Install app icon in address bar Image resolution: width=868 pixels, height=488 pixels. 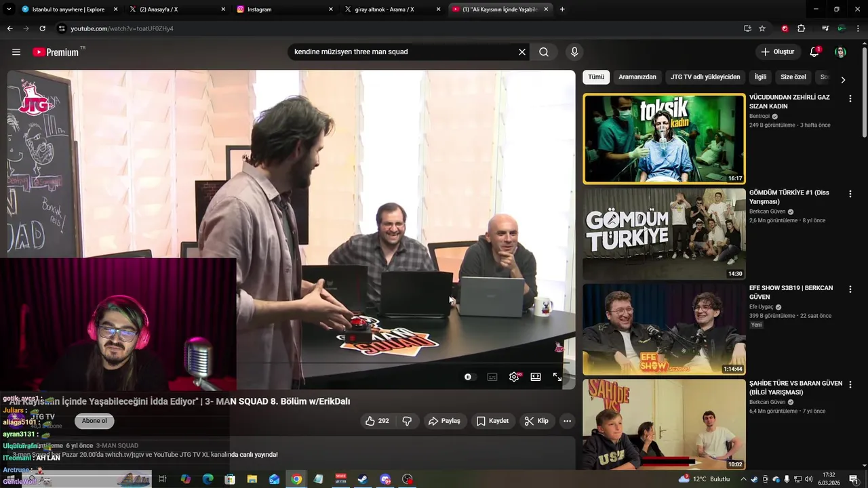747,28
